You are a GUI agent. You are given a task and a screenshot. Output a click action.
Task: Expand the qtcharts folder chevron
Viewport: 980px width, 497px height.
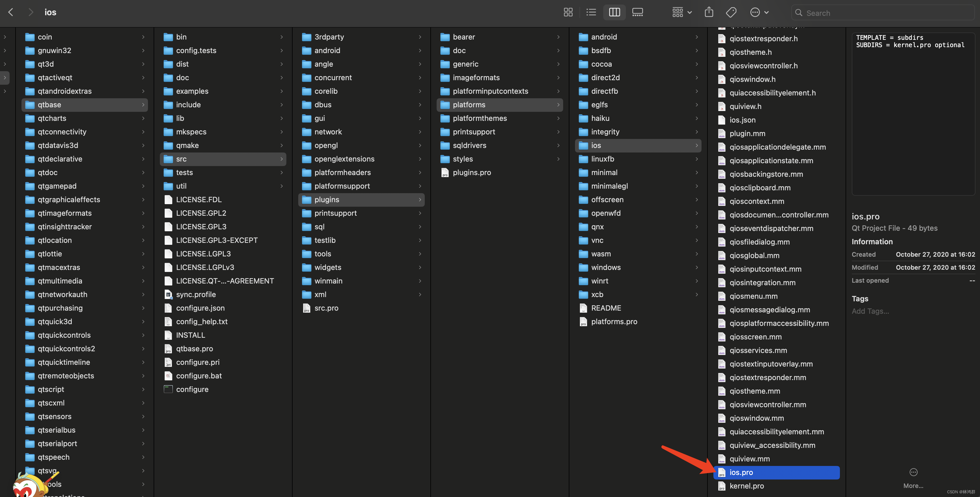coord(143,118)
